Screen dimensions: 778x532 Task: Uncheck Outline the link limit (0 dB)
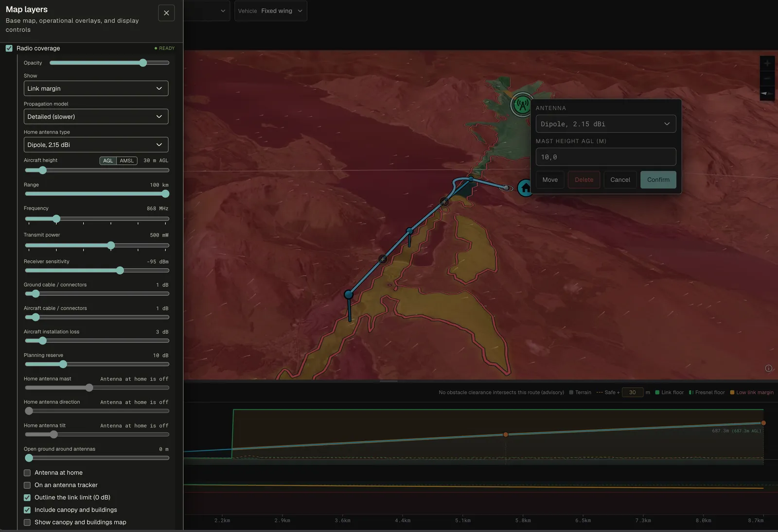pos(27,498)
